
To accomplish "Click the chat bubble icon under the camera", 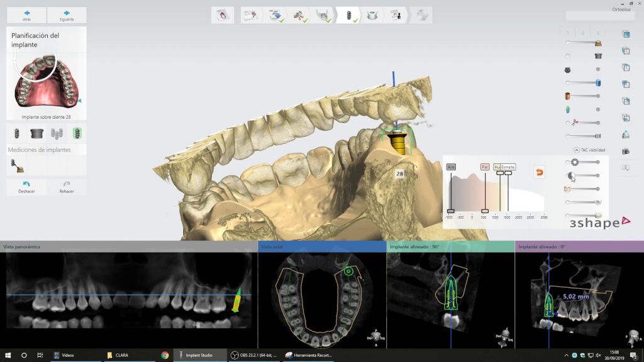I will click(x=626, y=168).
